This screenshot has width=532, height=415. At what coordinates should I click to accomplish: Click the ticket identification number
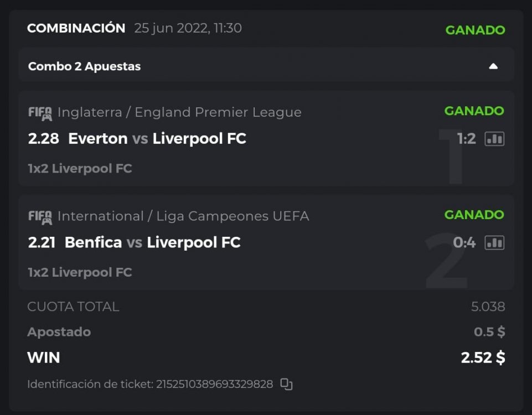tap(215, 384)
